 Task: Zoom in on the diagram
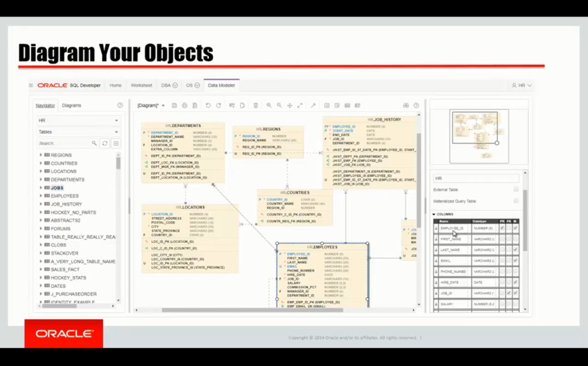pos(269,106)
